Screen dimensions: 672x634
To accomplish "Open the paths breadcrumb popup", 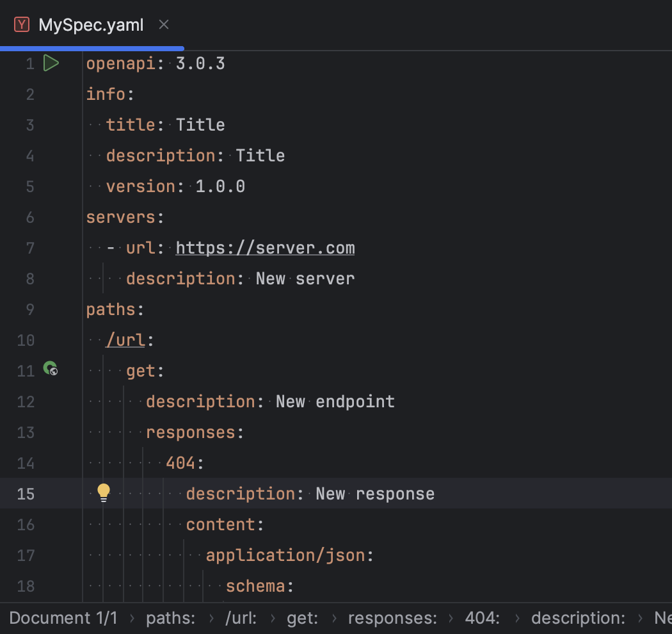I will [170, 617].
